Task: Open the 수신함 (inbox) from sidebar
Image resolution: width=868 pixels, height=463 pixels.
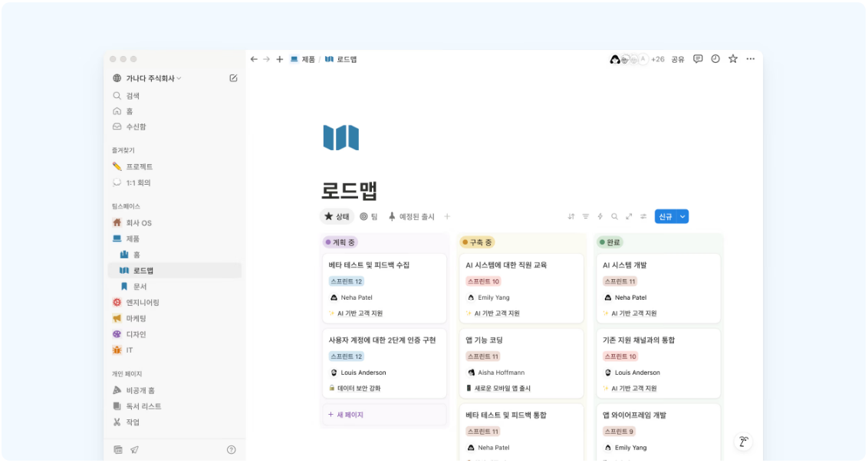Action: 134,126
